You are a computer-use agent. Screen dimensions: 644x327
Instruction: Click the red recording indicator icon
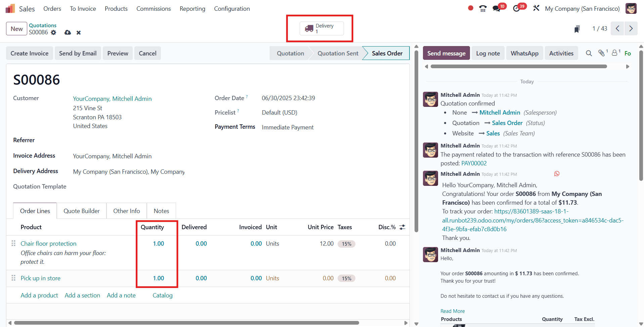pyautogui.click(x=471, y=8)
